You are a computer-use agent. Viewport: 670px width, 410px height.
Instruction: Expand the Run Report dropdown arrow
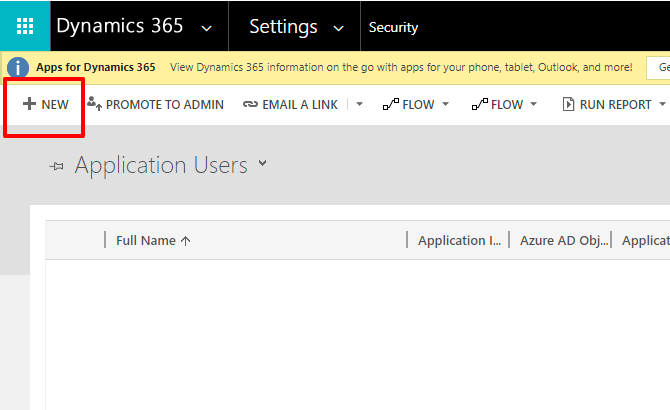661,104
